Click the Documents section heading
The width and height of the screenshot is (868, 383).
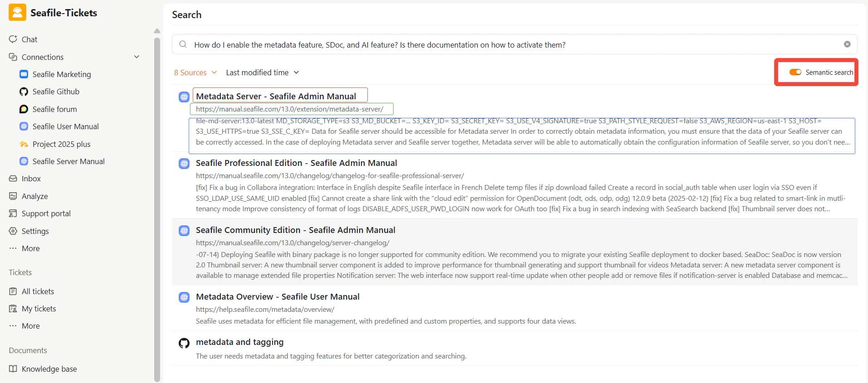(x=28, y=350)
